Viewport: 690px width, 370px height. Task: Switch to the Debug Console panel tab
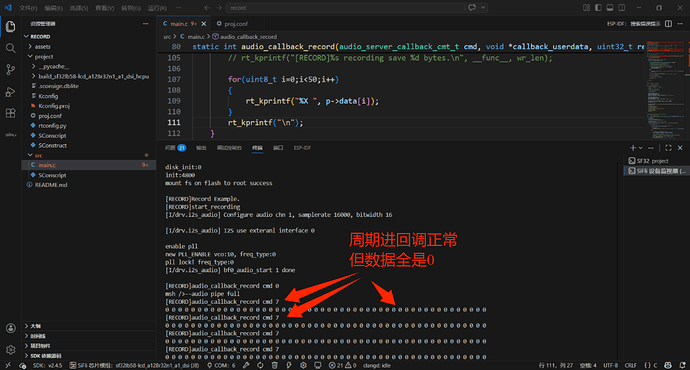pyautogui.click(x=229, y=148)
